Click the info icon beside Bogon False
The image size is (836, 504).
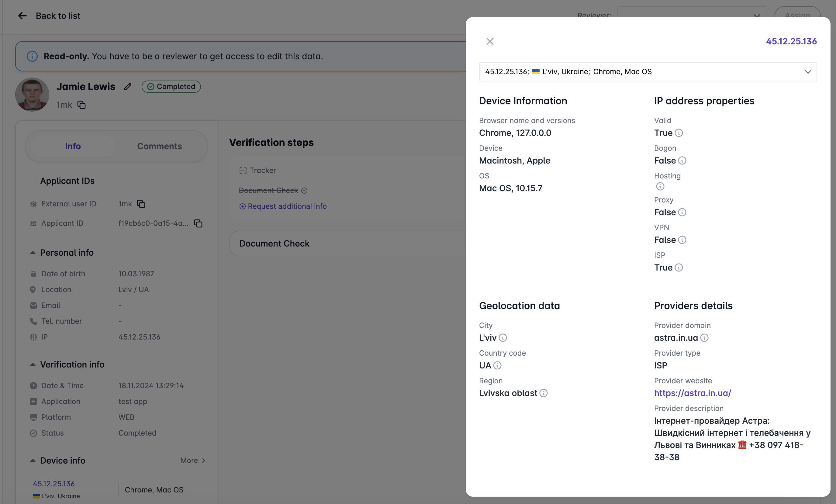(682, 161)
